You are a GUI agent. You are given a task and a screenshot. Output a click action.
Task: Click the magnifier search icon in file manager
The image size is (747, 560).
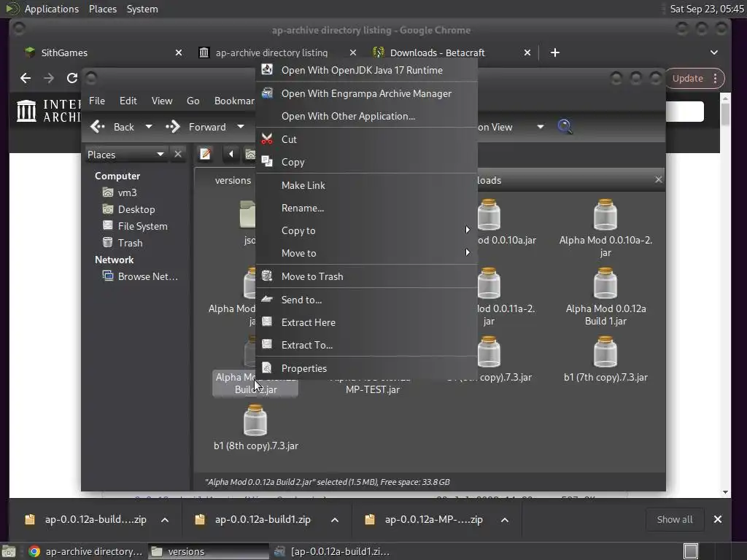pyautogui.click(x=565, y=127)
